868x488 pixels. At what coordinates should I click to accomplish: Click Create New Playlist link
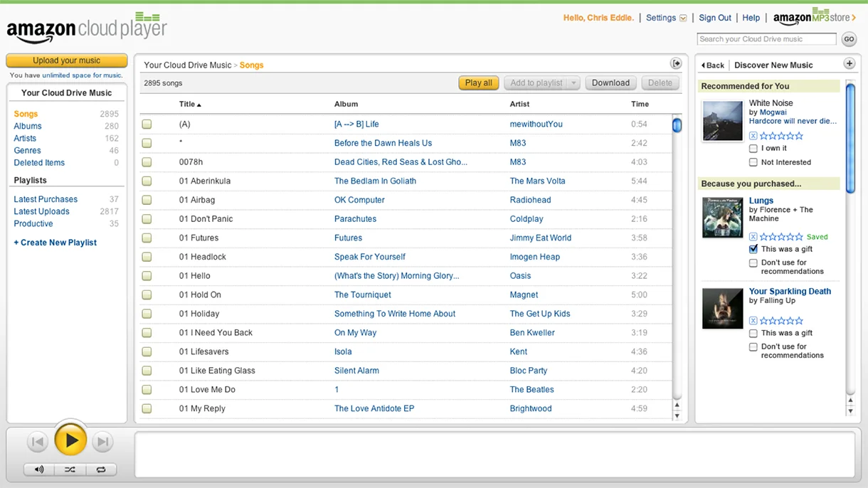pyautogui.click(x=55, y=243)
